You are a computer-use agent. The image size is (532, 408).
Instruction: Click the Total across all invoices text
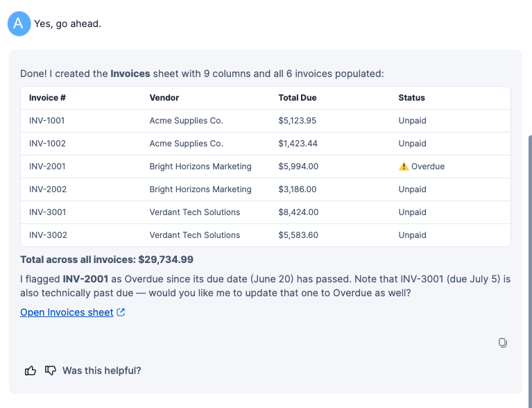pyautogui.click(x=107, y=260)
